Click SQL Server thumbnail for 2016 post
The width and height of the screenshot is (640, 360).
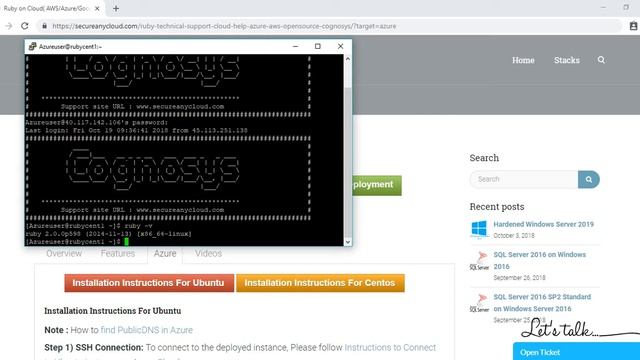coord(479,261)
